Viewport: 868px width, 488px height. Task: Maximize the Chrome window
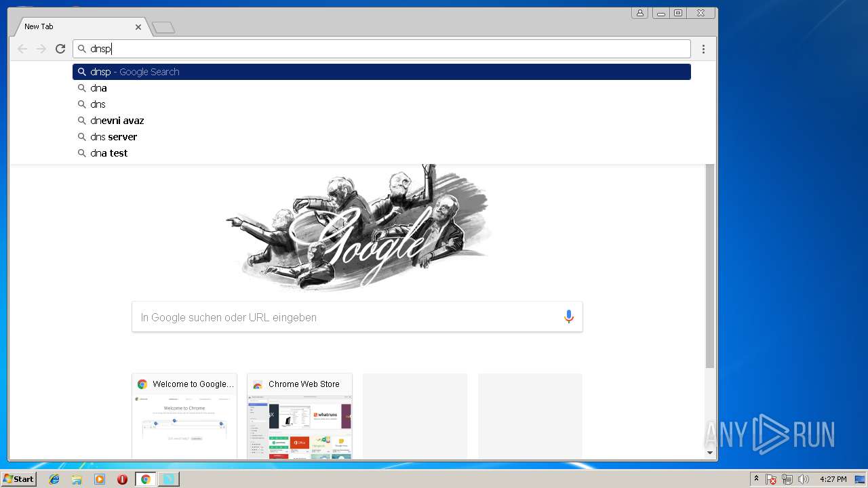(678, 13)
